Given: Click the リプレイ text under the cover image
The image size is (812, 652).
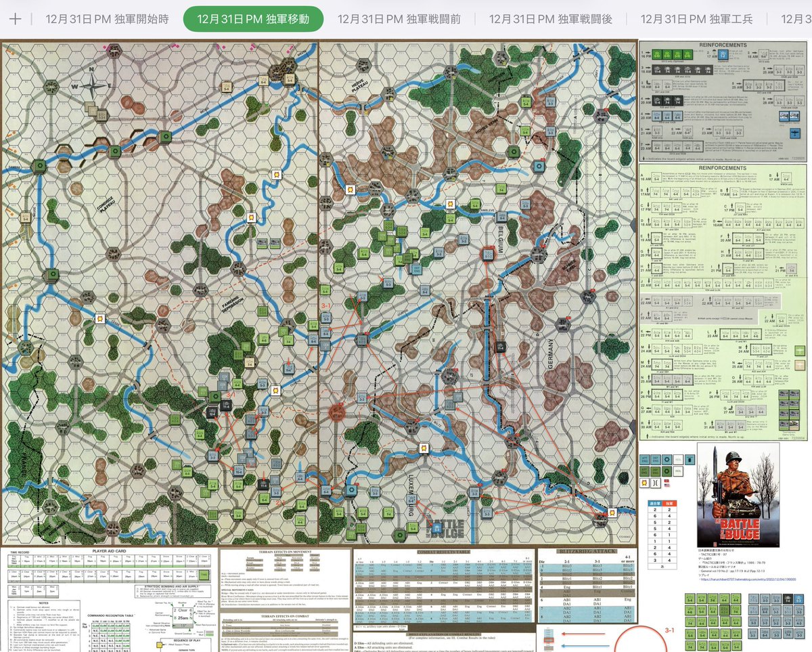Looking at the screenshot, I should pos(704,575).
